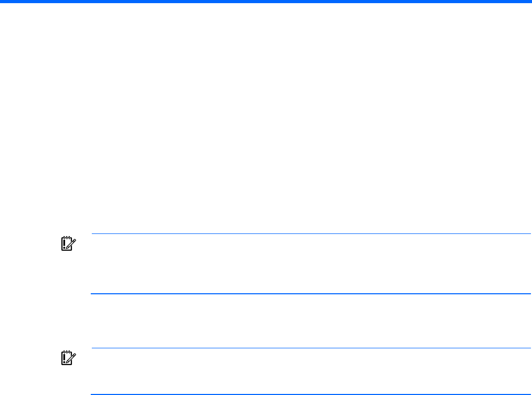Click the right end of the second note's bottom line

pos(528,394)
